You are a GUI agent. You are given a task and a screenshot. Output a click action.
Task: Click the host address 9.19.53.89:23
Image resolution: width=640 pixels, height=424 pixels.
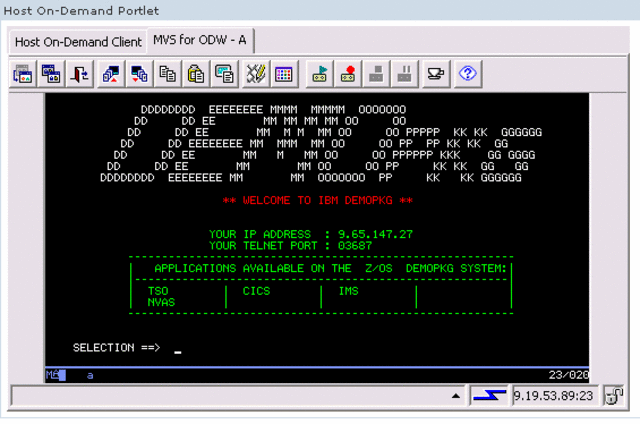(x=553, y=395)
